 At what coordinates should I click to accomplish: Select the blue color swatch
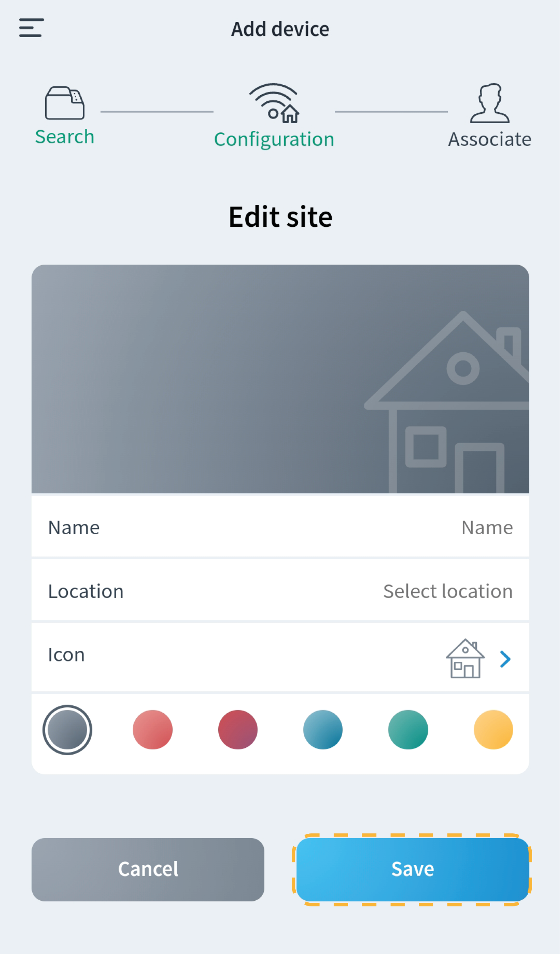(323, 730)
